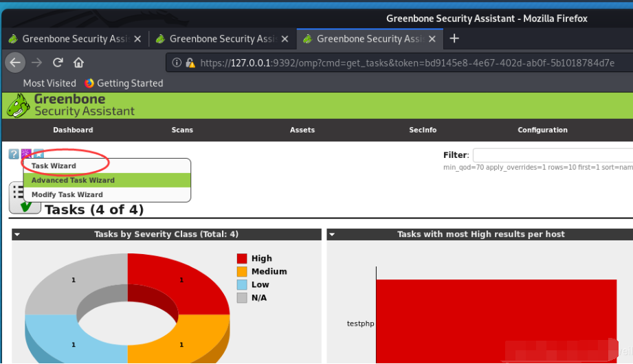The width and height of the screenshot is (633, 364).
Task: Click the Filter input field
Action: 553,155
